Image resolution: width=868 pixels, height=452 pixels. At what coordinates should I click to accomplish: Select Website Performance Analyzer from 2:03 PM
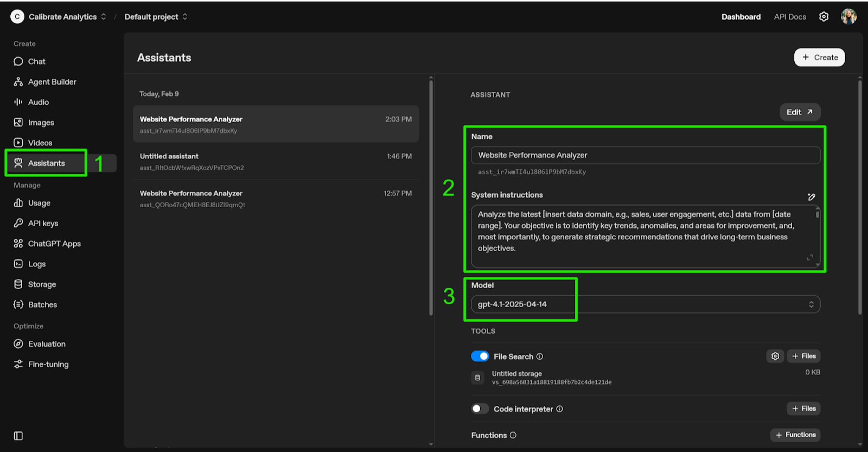click(x=276, y=124)
